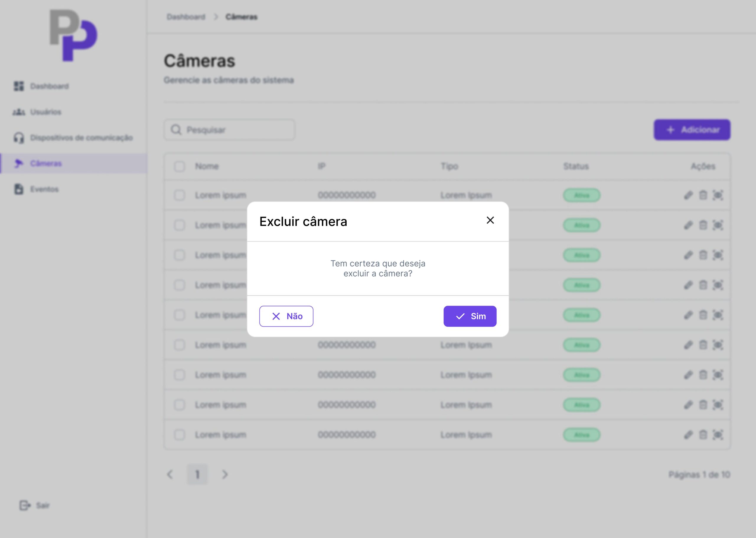Check the last Lorem ipsum row checkbox

click(180, 434)
